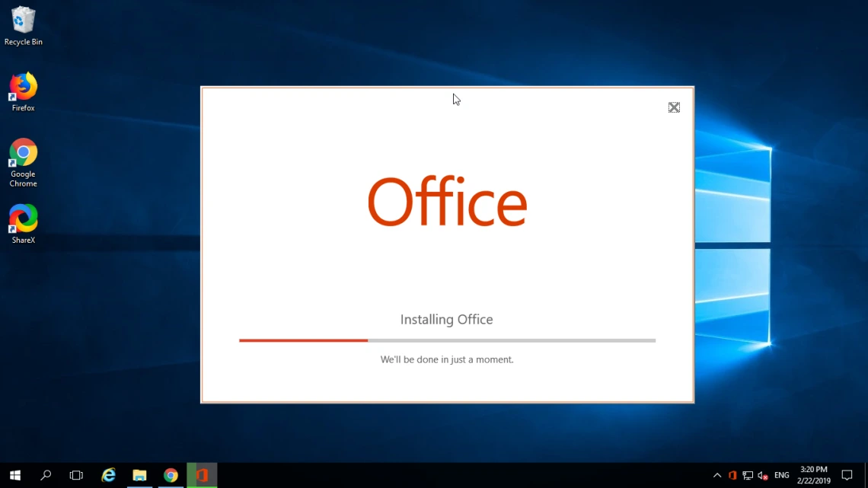Switch to Chrome in taskbar

(x=171, y=475)
